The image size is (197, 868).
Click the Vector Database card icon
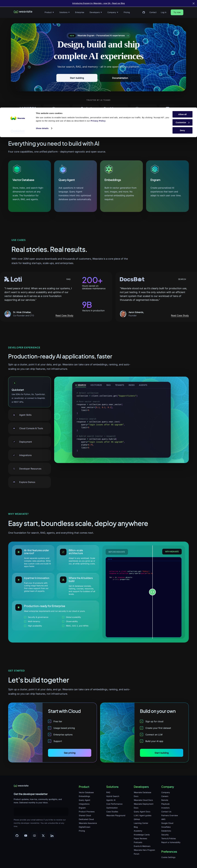(17, 169)
